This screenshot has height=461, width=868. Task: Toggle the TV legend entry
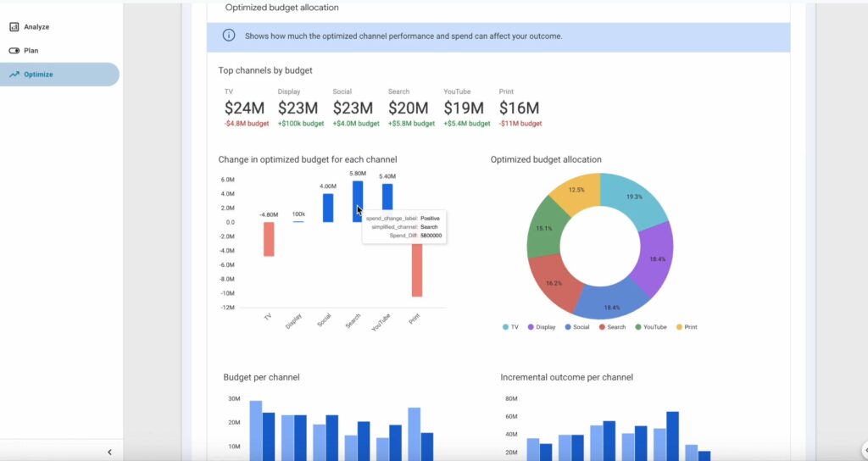(509, 326)
